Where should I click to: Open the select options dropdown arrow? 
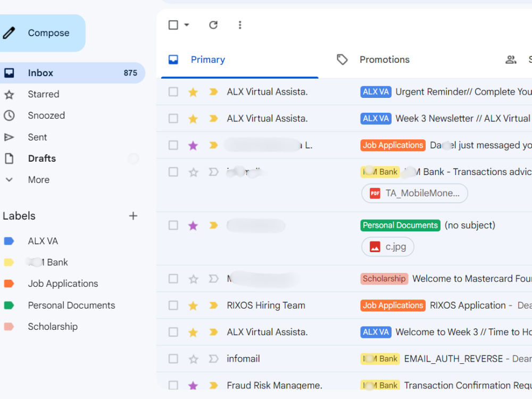187,25
